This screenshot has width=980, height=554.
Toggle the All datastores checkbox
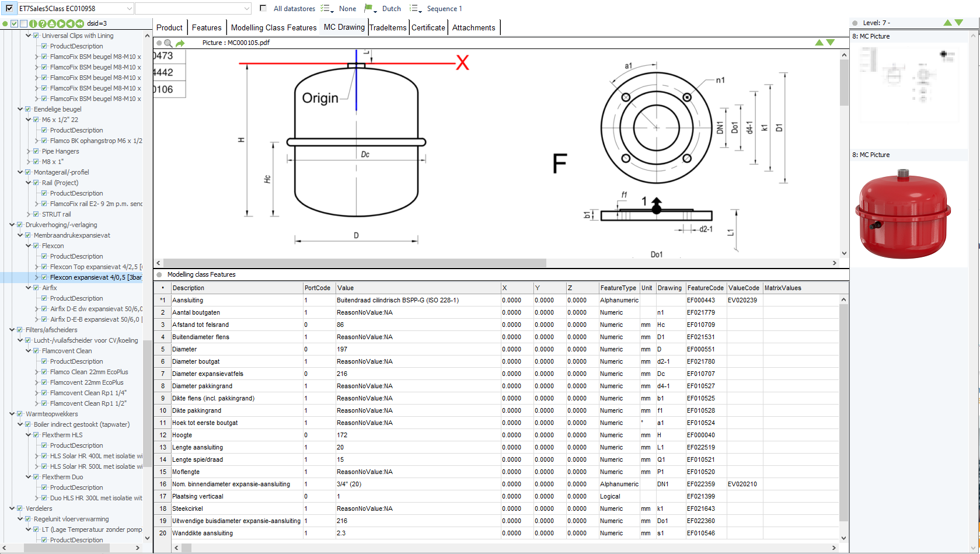[263, 9]
